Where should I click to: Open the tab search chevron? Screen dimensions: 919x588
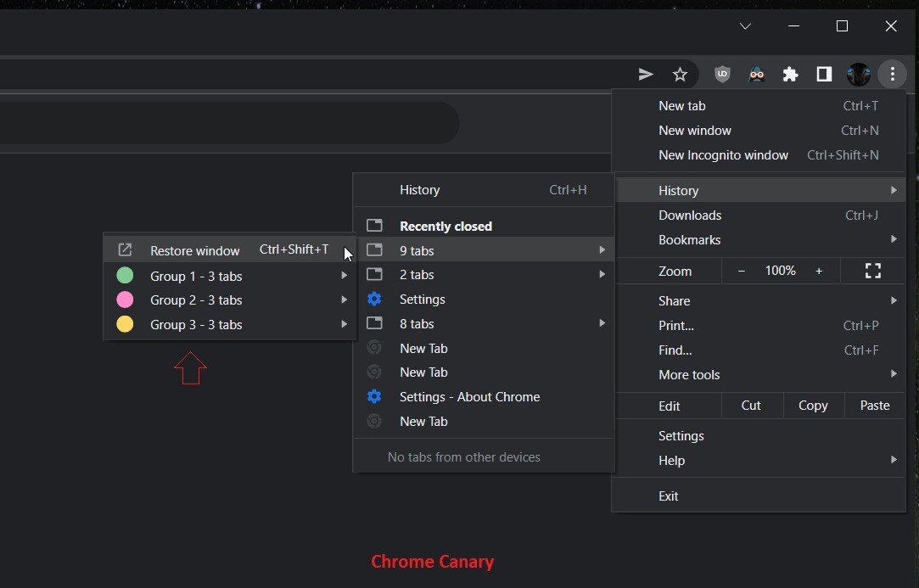745,26
